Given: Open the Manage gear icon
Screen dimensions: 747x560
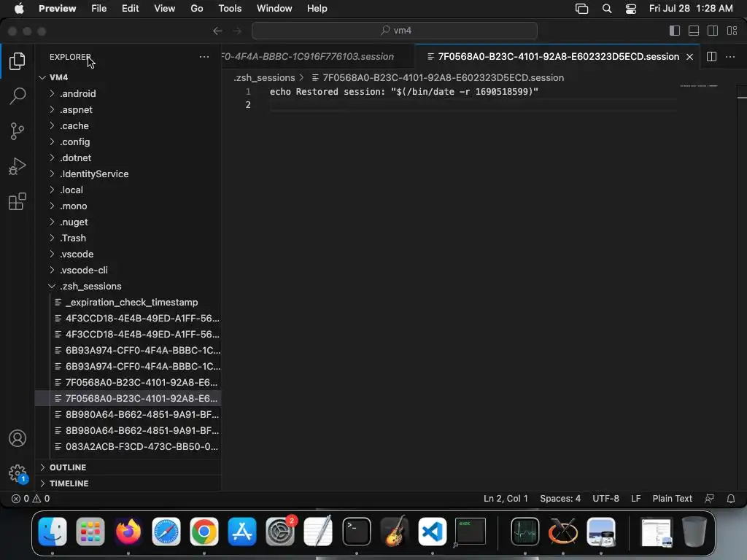Looking at the screenshot, I should click(x=18, y=473).
